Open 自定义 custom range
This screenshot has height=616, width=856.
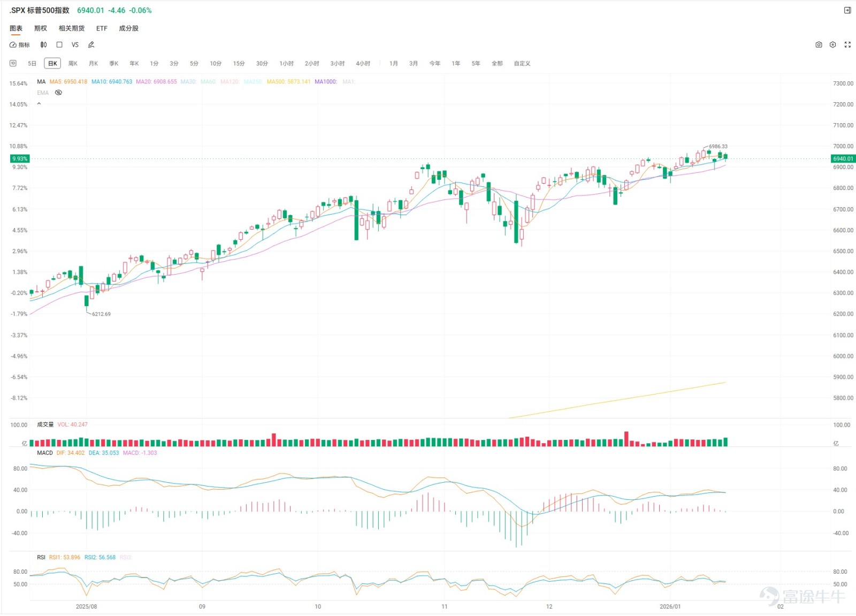coord(522,64)
